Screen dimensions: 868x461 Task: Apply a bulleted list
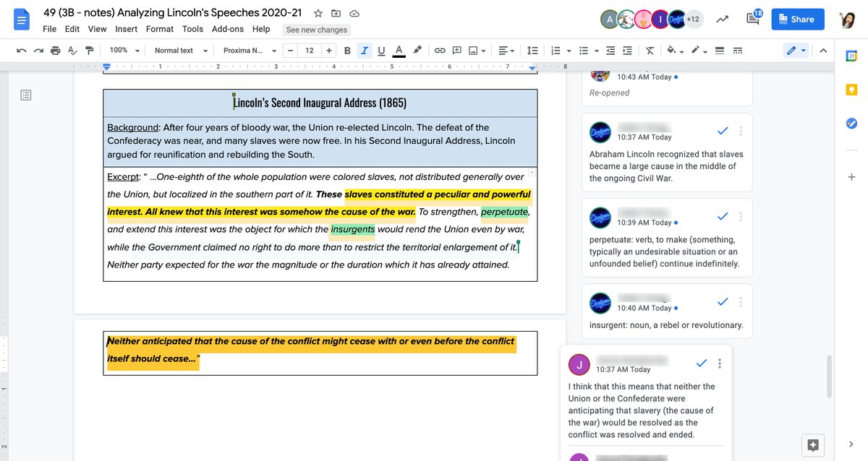(x=584, y=51)
